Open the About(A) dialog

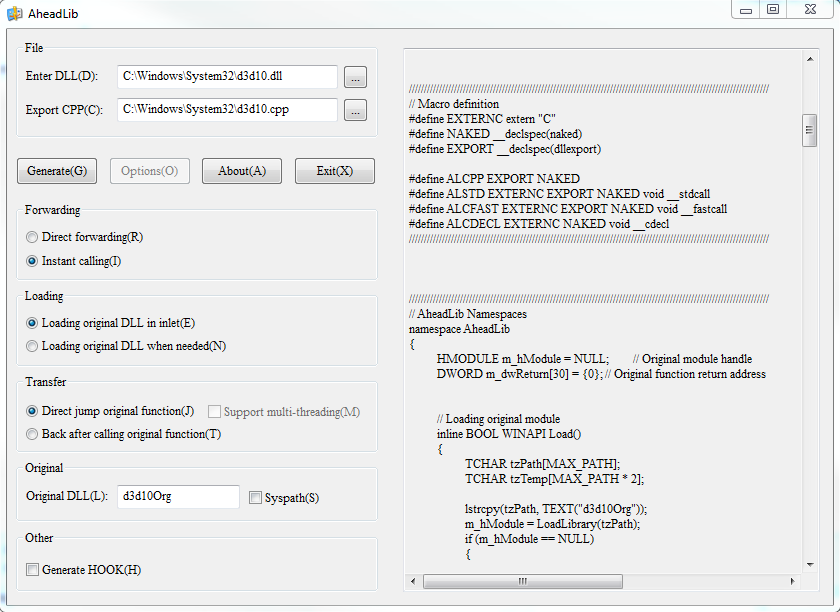click(242, 171)
